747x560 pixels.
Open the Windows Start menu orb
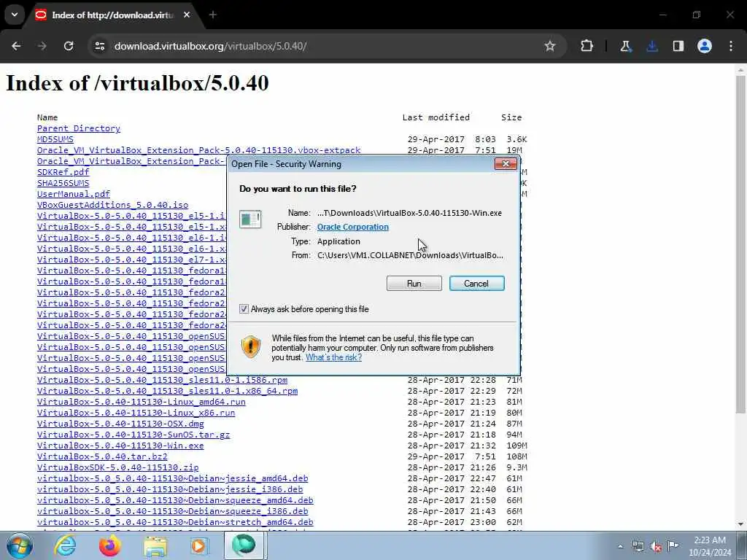pyautogui.click(x=18, y=545)
